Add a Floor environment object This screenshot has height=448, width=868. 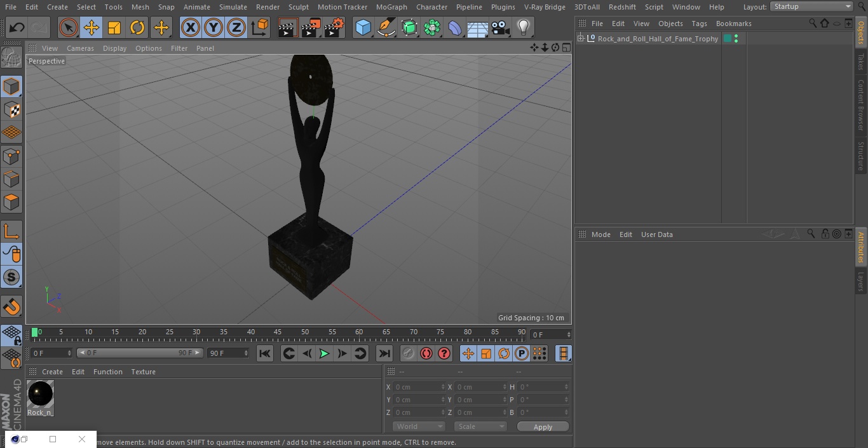[x=477, y=27]
